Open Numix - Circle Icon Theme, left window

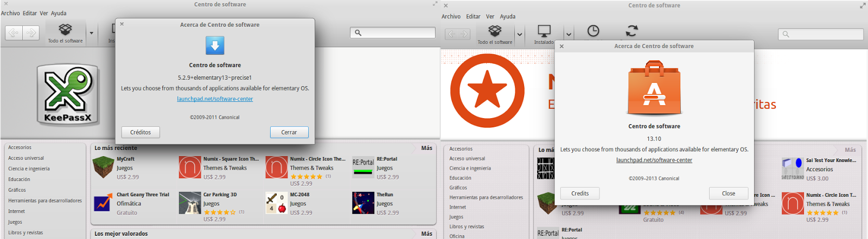tap(276, 167)
